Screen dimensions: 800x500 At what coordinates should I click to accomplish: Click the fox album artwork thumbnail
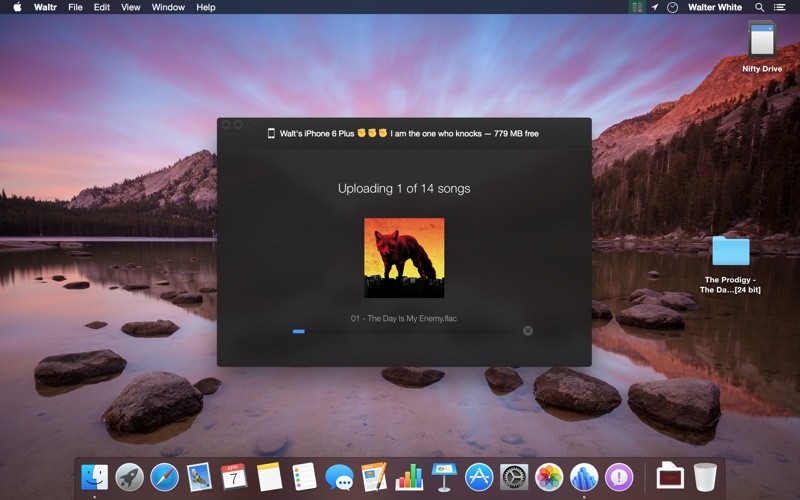point(404,258)
